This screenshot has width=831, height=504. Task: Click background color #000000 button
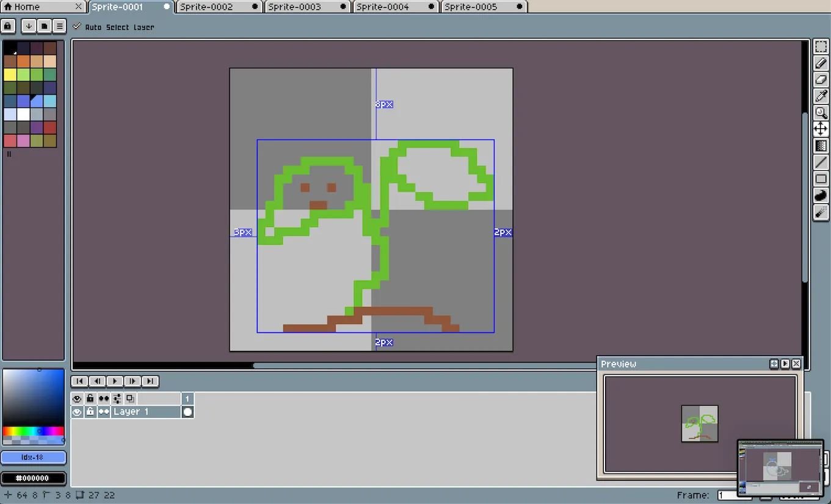tap(34, 478)
